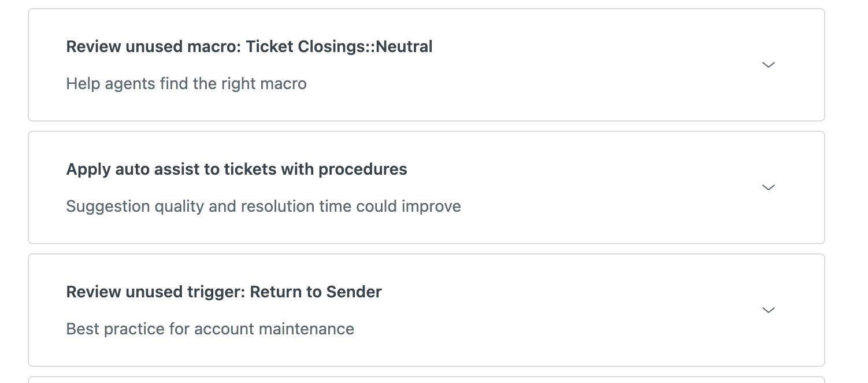Viewport: 868px width, 383px height.
Task: Click the 'Ticket Closings::Neutral' macro name
Action: point(339,47)
